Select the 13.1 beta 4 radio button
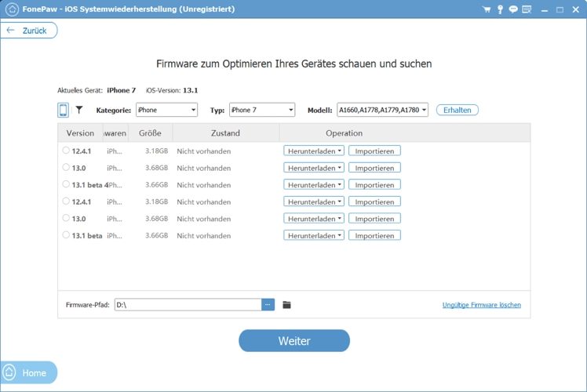 coord(65,185)
